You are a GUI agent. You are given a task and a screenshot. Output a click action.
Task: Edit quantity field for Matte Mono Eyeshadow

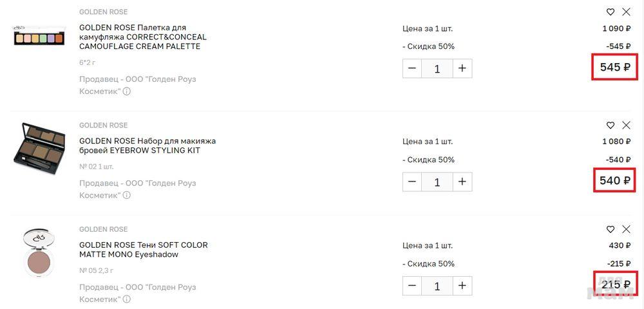click(x=437, y=286)
